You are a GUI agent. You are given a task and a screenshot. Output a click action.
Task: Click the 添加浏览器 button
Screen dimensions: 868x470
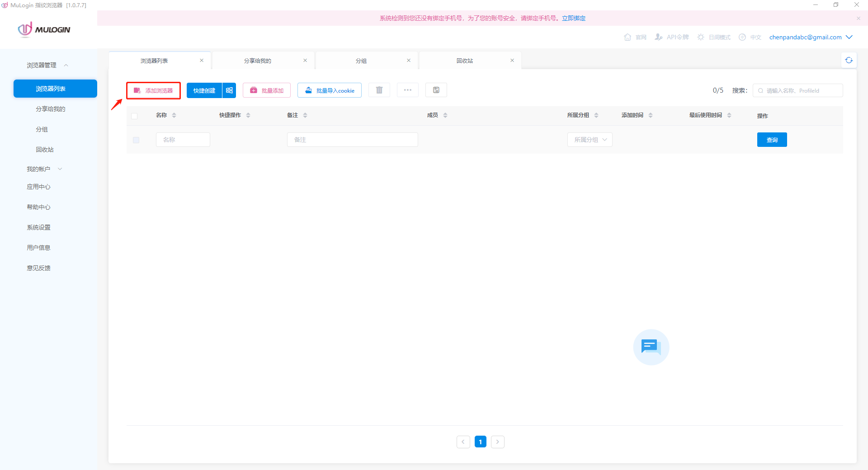(154, 90)
